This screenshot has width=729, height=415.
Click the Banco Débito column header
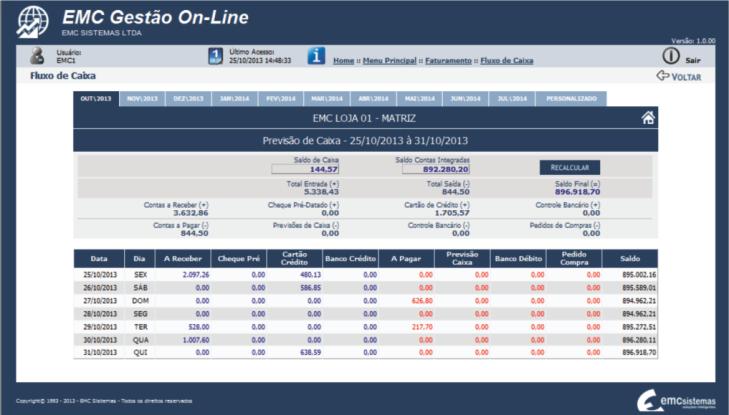[x=518, y=258]
